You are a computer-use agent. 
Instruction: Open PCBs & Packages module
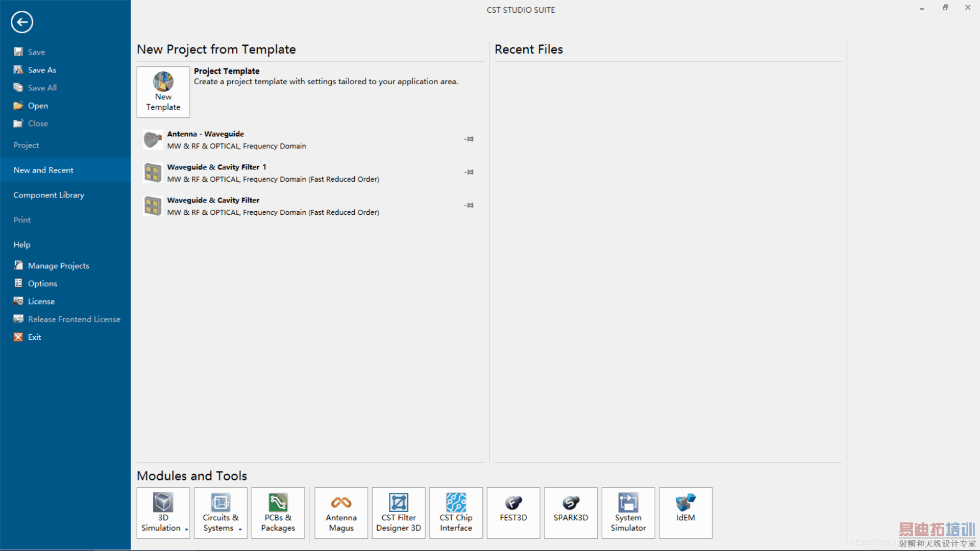point(278,513)
